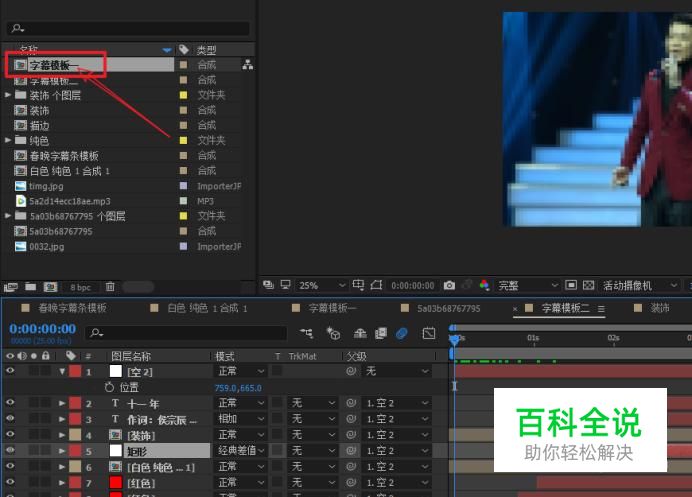Toggle the transparency grid icon

(588, 285)
